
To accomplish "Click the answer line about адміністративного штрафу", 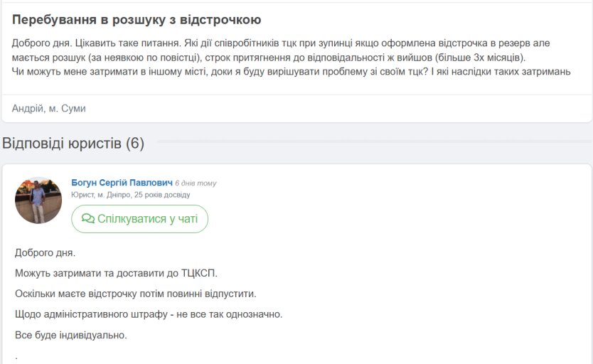I will pos(149,314).
